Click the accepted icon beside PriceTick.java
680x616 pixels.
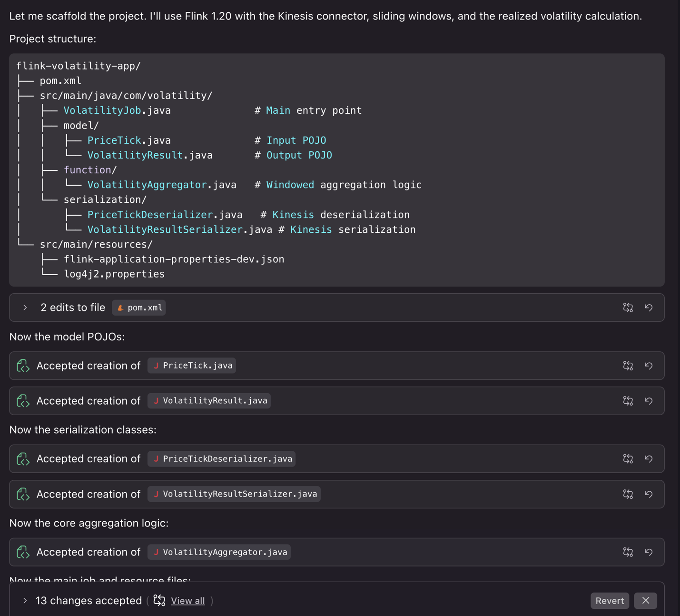tap(23, 366)
